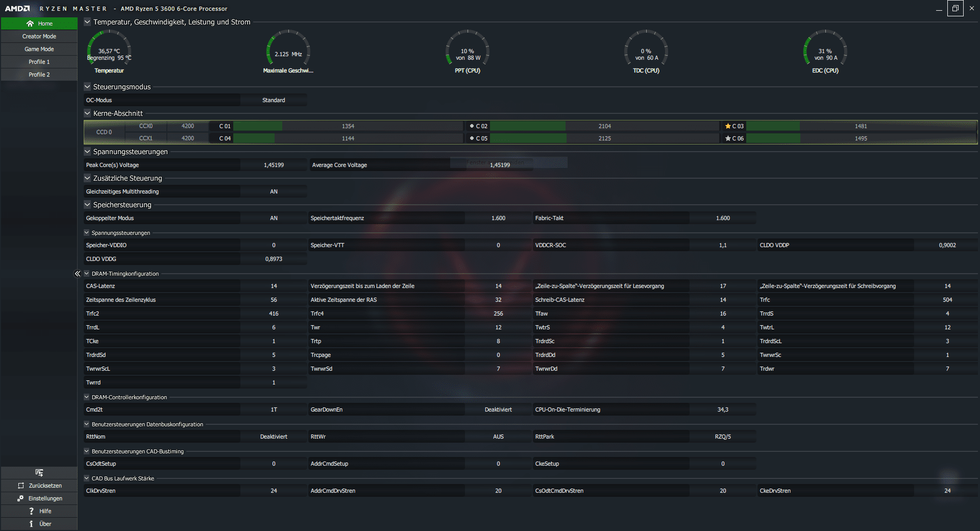Collapse the Benutzersteuerungen CAD-Bustiming section
This screenshot has height=531, width=980.
(87, 451)
